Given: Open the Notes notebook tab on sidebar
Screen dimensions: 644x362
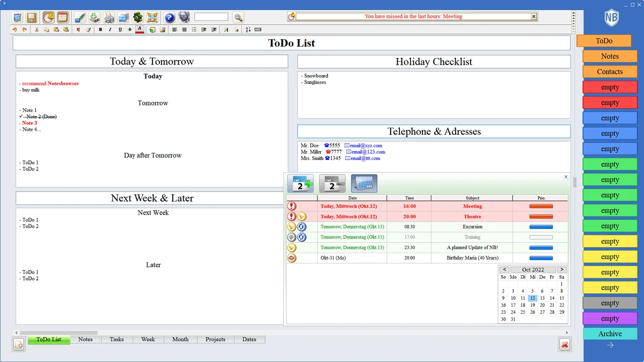Looking at the screenshot, I should (x=610, y=56).
